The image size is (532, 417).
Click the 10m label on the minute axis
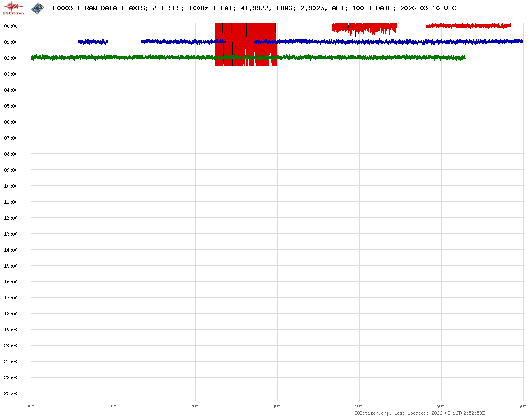(113, 406)
